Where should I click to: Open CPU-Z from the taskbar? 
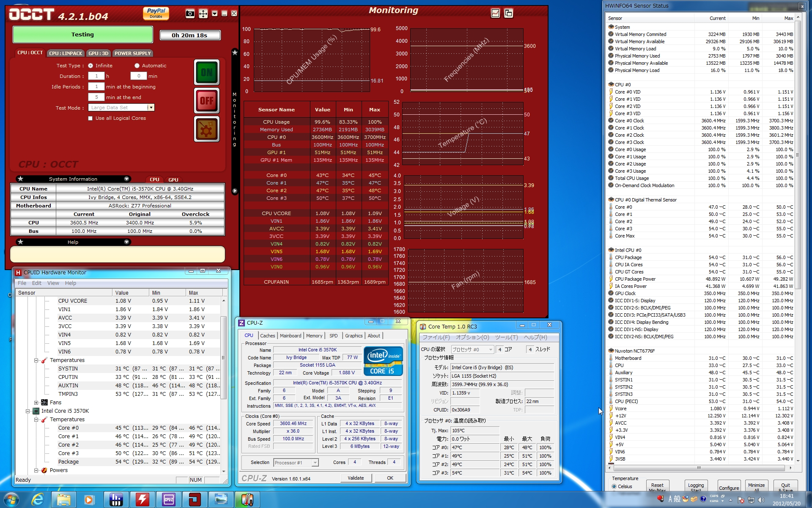168,500
